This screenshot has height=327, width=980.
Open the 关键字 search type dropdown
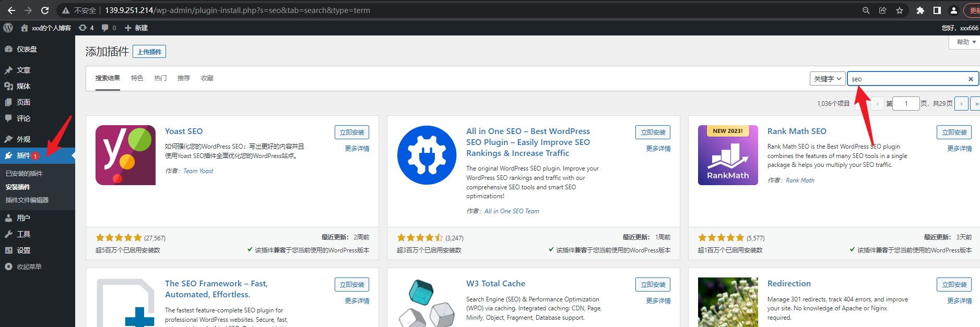pyautogui.click(x=828, y=79)
